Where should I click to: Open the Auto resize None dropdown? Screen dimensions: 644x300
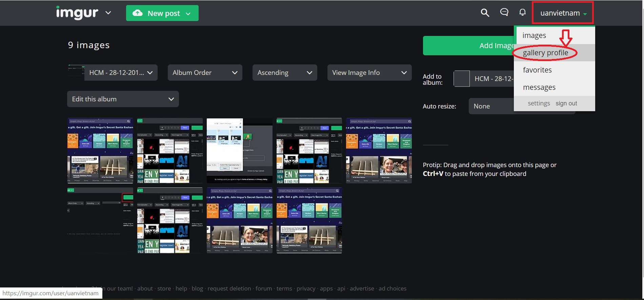491,106
